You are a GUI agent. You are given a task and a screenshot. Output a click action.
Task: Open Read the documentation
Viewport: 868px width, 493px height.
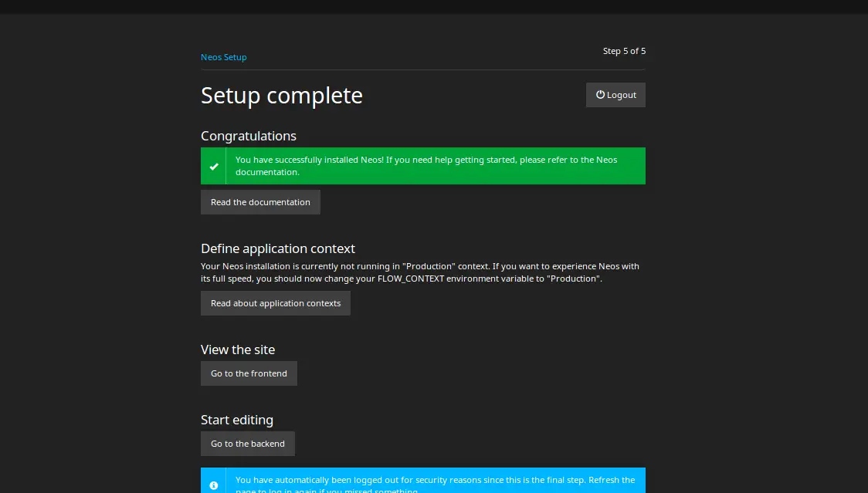tap(260, 202)
